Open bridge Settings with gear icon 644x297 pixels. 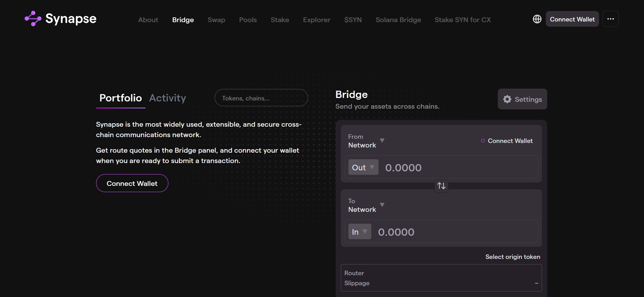tap(522, 99)
